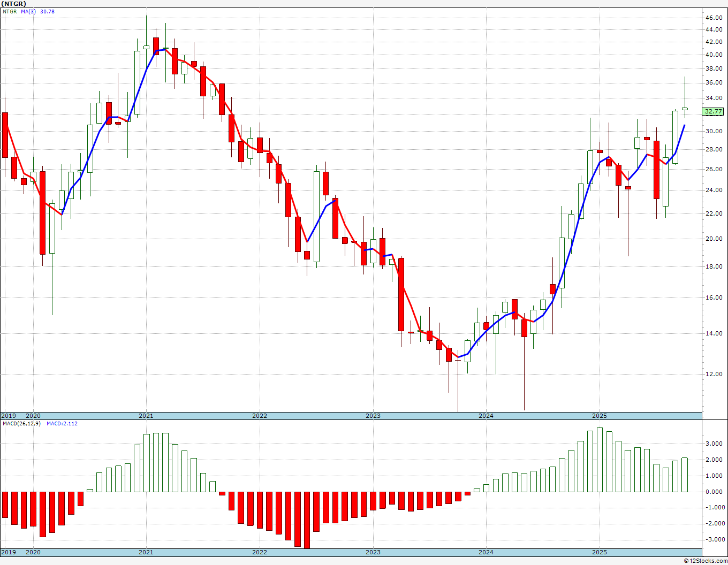Click 2023 on the price chart time axis
The image size is (728, 565).
[x=373, y=416]
